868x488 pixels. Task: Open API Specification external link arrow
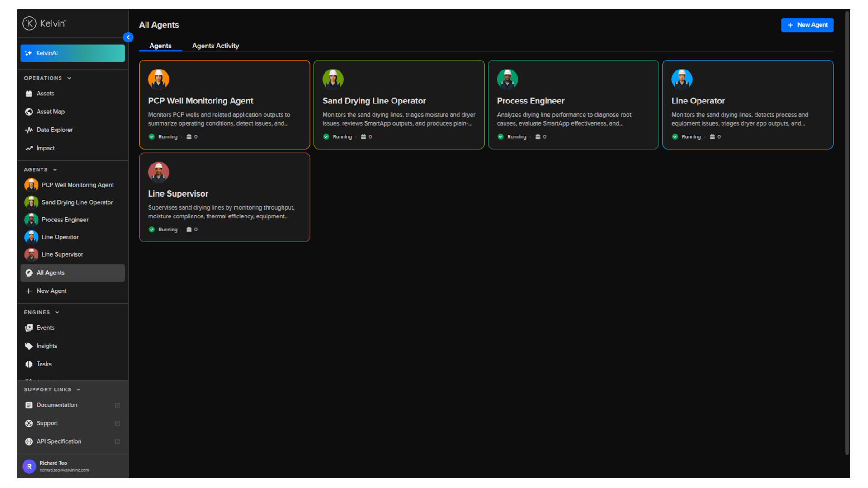[118, 441]
